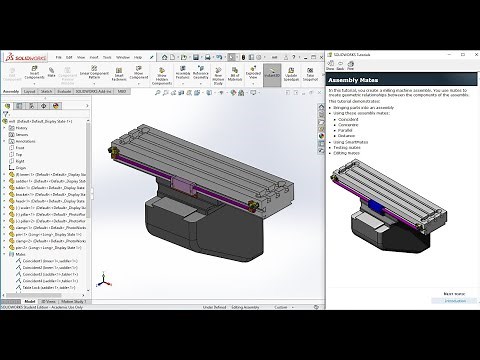The width and height of the screenshot is (480, 360).
Task: Expand the bracket component node
Action: coord(4,194)
